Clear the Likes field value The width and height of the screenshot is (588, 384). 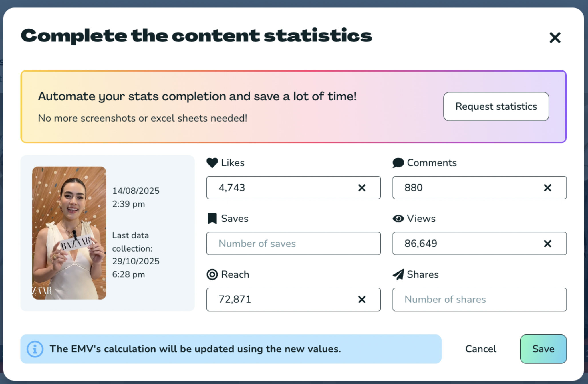point(362,188)
